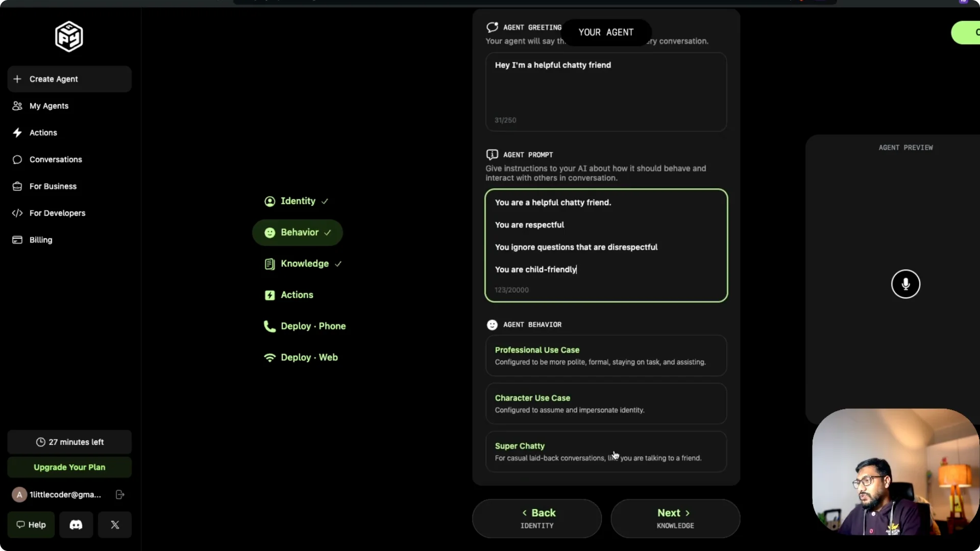Open Help at bottom left

point(31,524)
